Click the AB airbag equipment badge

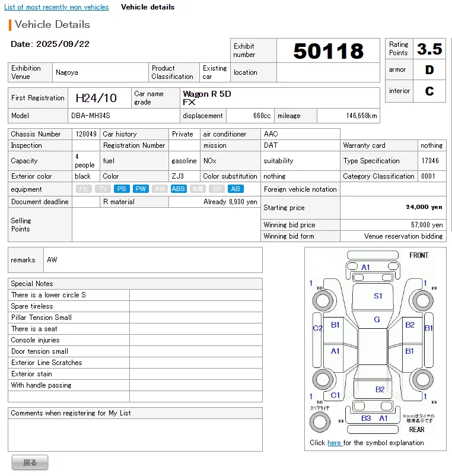(x=235, y=189)
